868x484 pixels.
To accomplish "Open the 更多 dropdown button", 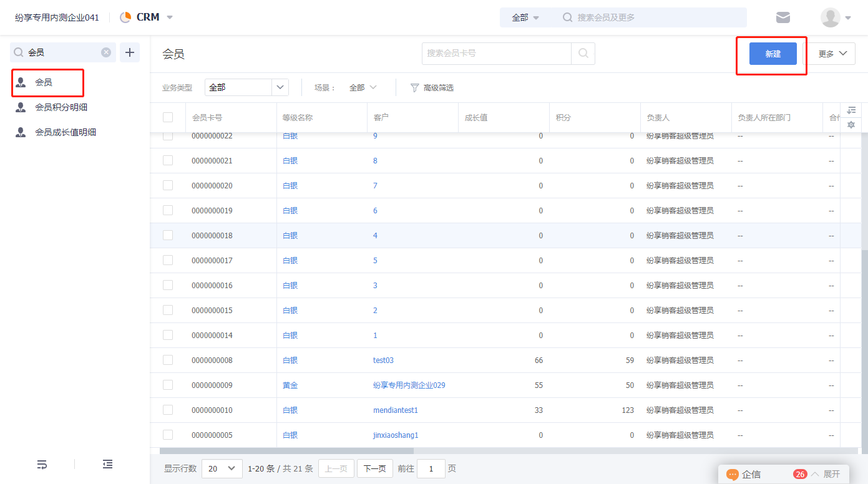I will pos(832,54).
